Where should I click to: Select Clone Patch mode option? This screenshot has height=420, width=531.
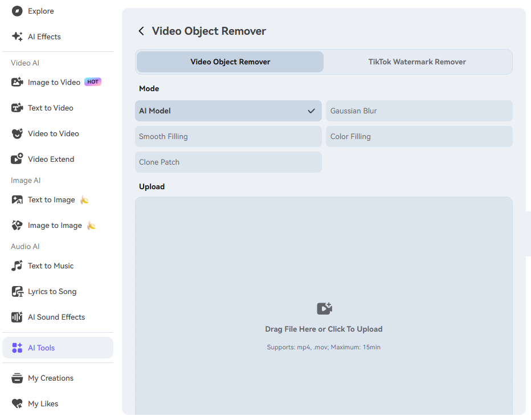(228, 162)
